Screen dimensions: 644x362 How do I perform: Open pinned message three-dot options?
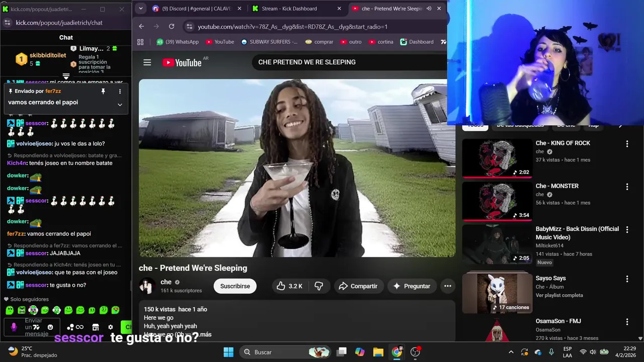click(120, 92)
